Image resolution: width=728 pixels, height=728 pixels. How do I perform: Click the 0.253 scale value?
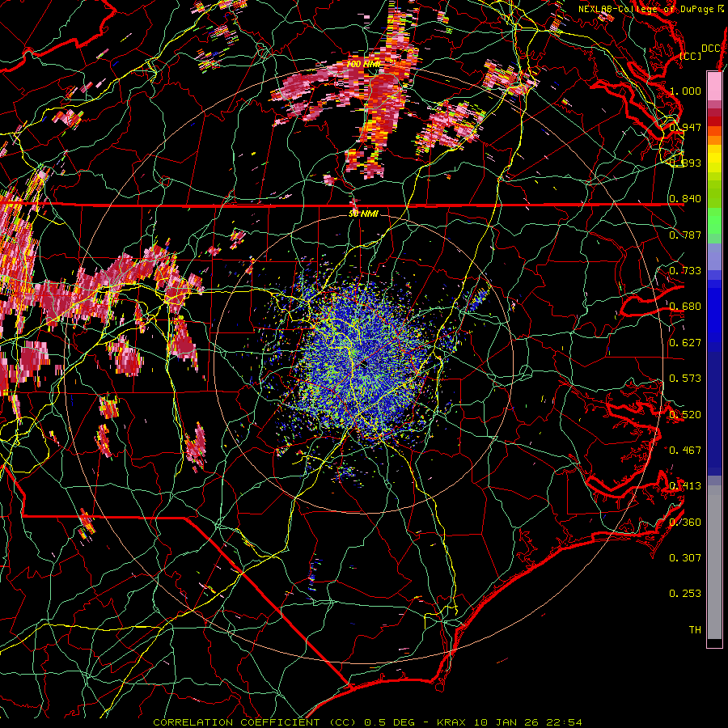[x=685, y=594]
